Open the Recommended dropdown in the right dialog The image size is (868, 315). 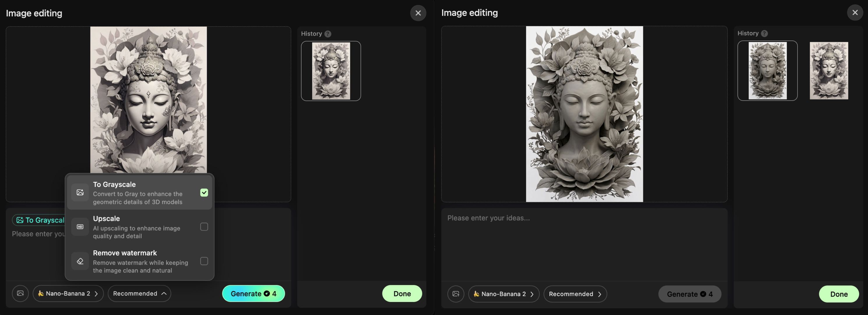[575, 294]
